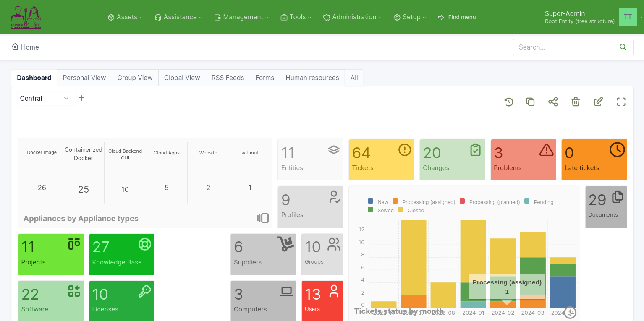
Task: Open the RSS Feeds tab
Action: point(228,78)
